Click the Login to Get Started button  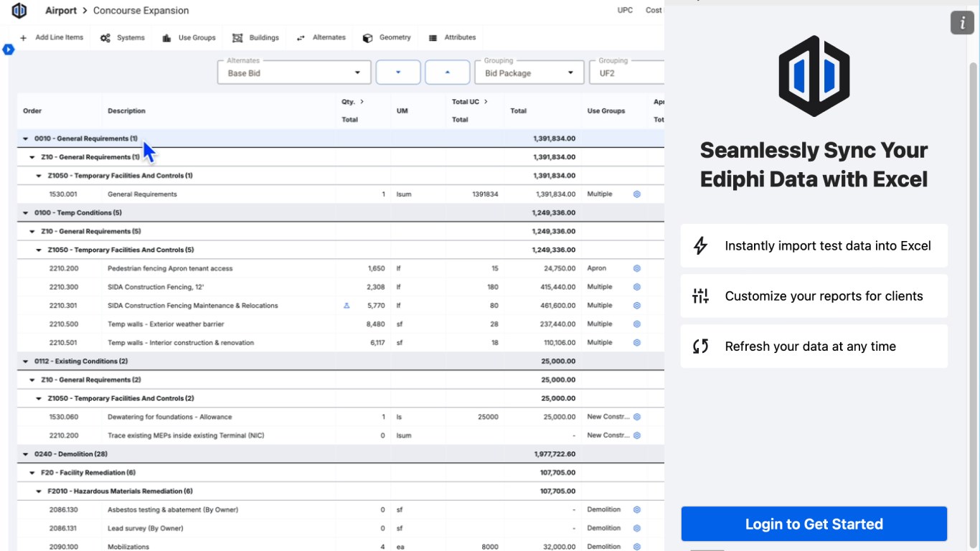click(x=814, y=524)
